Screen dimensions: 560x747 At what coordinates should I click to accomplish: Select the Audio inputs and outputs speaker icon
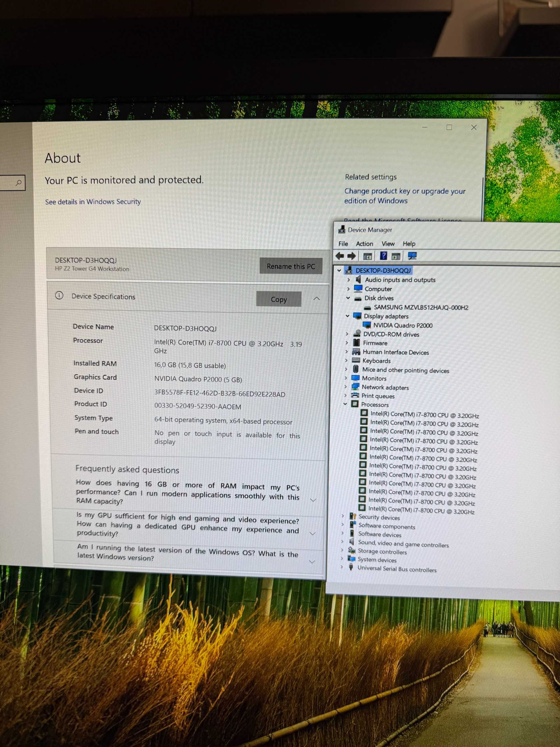(x=358, y=279)
